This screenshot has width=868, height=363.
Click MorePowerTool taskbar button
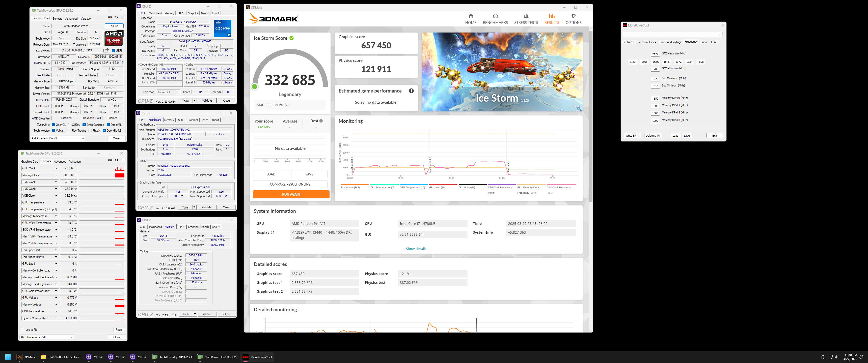pyautogui.click(x=257, y=357)
